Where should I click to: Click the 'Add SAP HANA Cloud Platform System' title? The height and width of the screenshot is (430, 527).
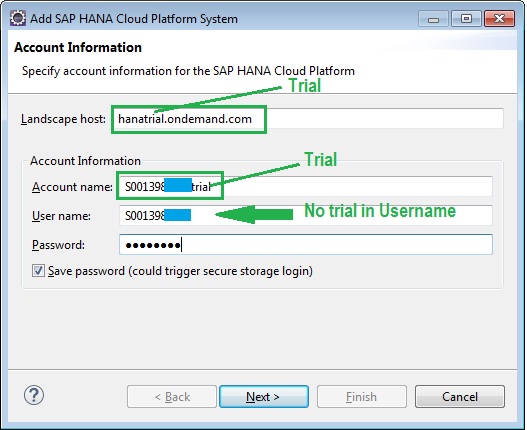[x=134, y=19]
